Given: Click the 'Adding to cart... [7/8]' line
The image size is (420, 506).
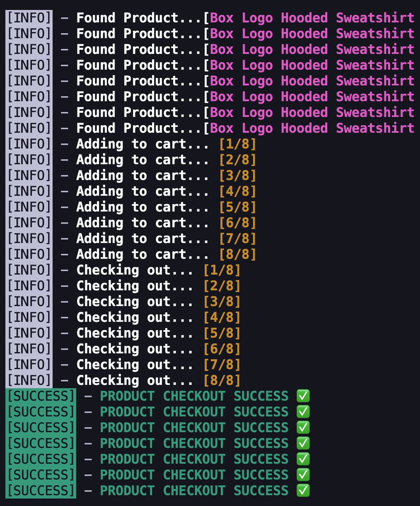Looking at the screenshot, I should pyautogui.click(x=131, y=239).
